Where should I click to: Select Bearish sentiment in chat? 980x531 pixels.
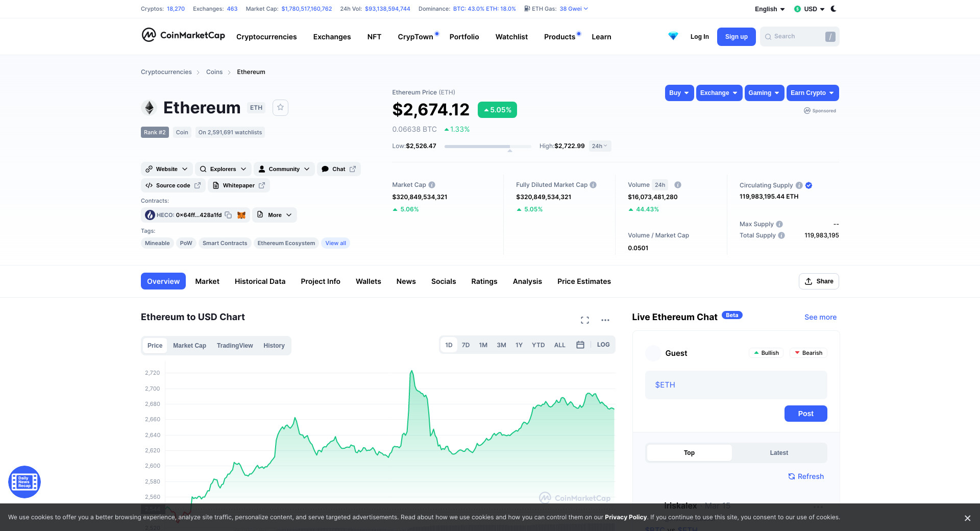[808, 353]
